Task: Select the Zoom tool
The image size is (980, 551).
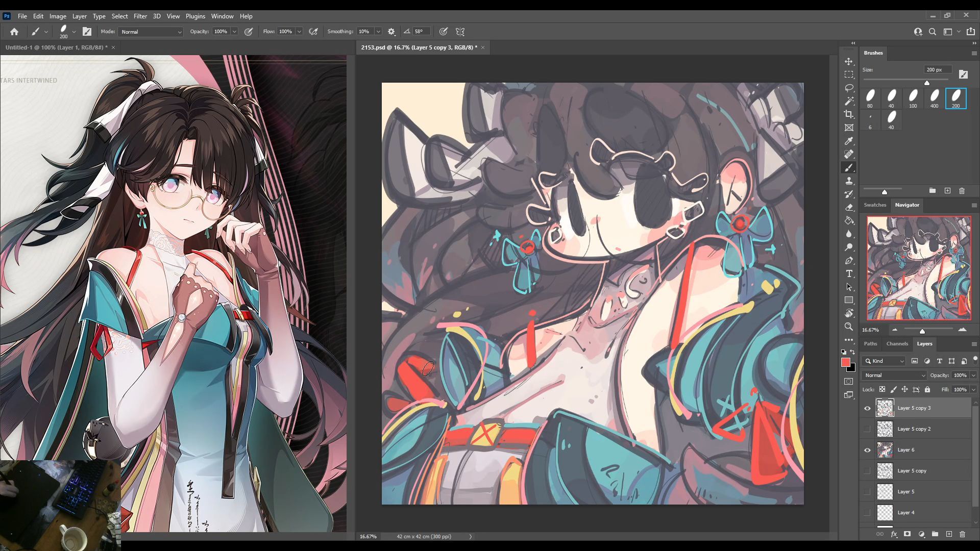Action: (x=849, y=327)
